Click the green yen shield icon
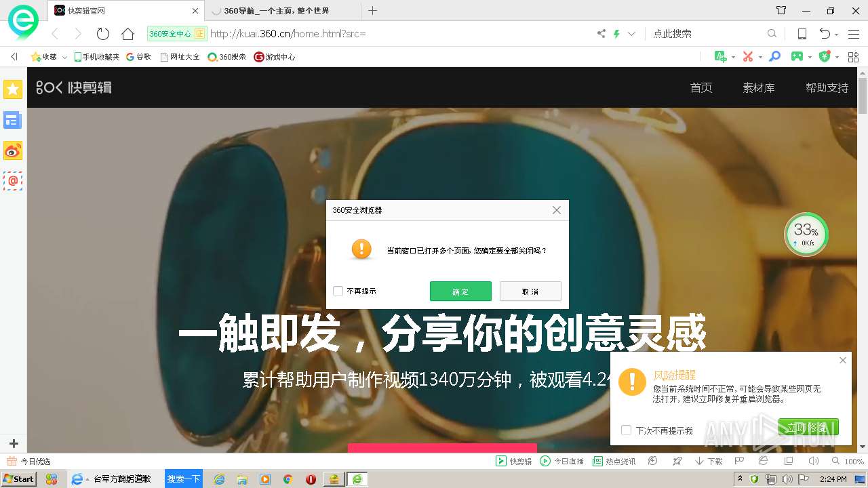Screen dimensions: 868x488 (825, 57)
